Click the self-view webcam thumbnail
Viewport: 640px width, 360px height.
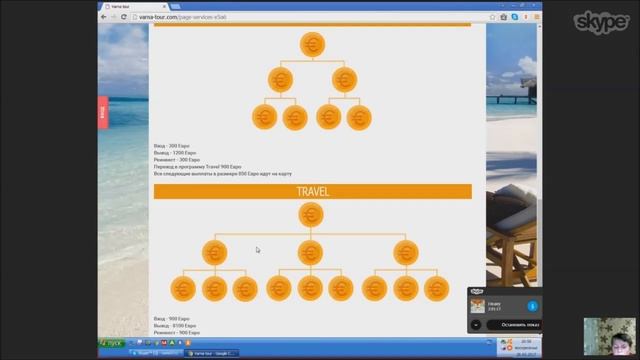tap(609, 337)
